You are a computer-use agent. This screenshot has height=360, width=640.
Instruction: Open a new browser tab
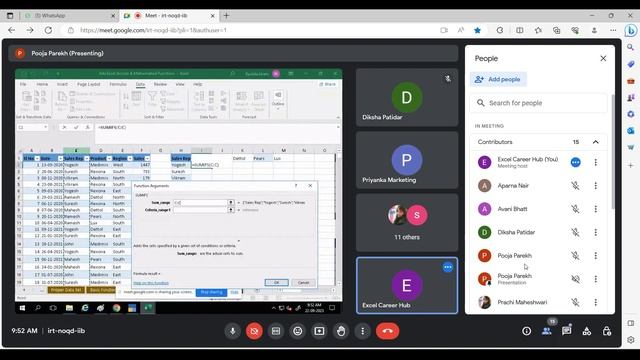[226, 16]
